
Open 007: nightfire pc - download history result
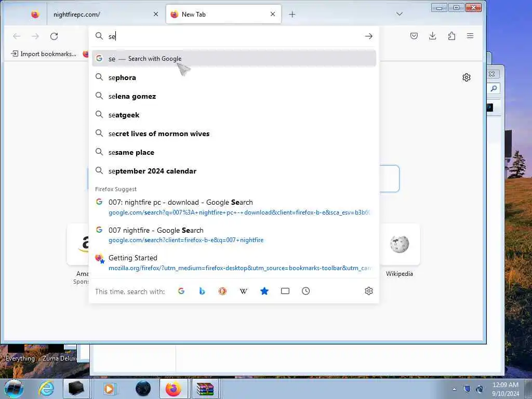tap(234, 207)
